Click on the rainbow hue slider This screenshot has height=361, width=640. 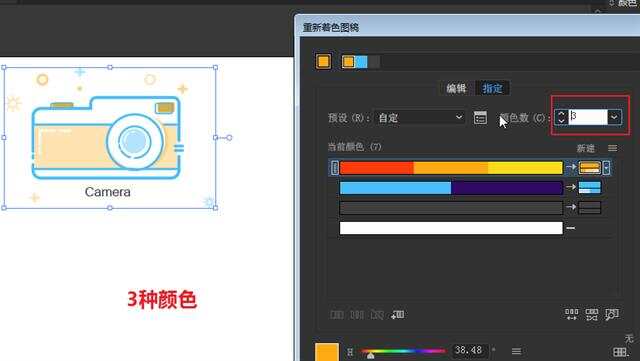(x=403, y=351)
